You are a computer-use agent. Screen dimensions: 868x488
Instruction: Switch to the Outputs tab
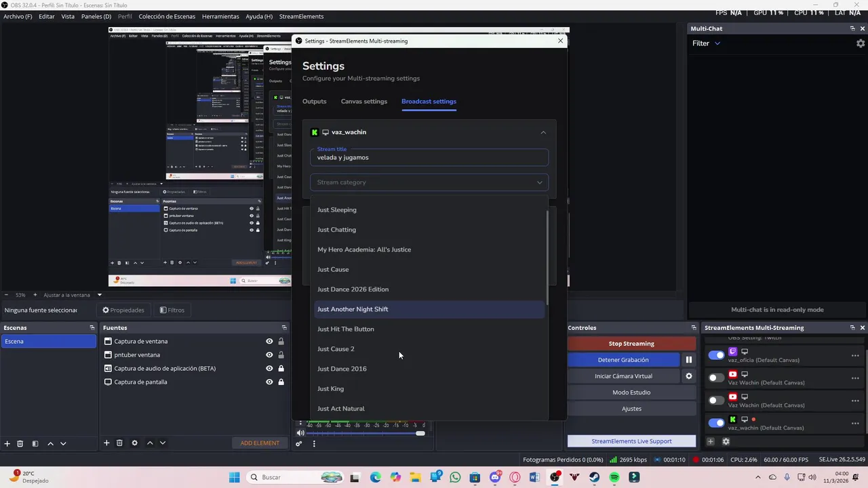(314, 102)
